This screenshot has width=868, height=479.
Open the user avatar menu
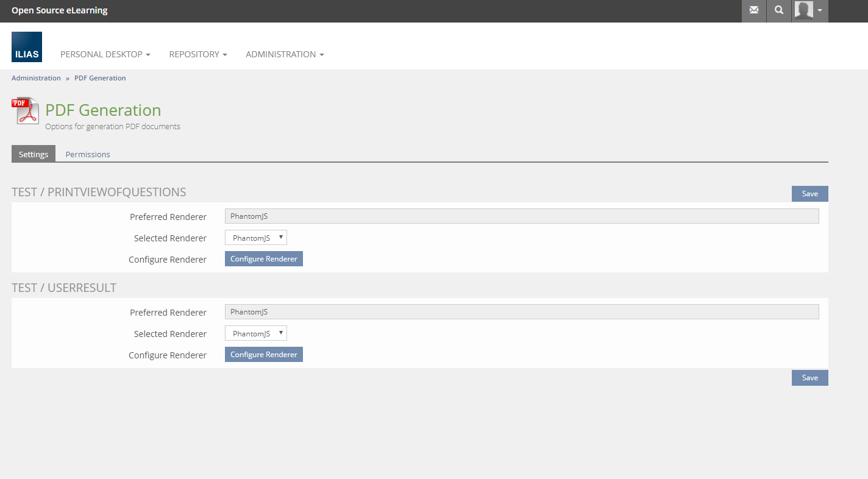(x=809, y=10)
